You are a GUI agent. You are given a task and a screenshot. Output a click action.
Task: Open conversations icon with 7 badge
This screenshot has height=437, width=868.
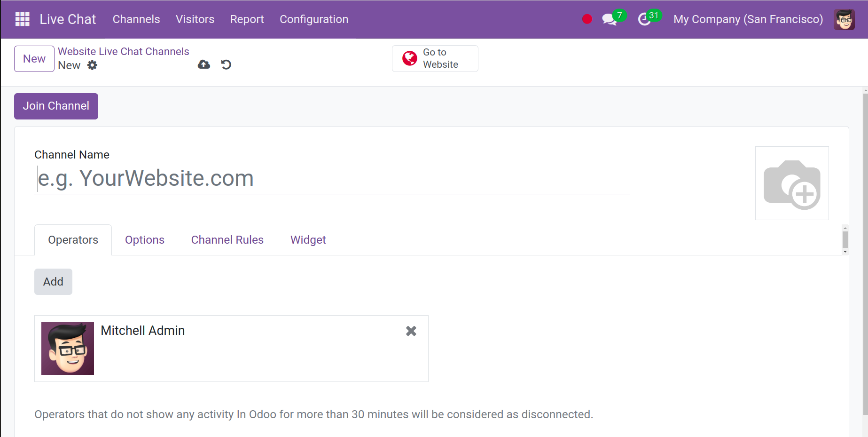pos(614,18)
